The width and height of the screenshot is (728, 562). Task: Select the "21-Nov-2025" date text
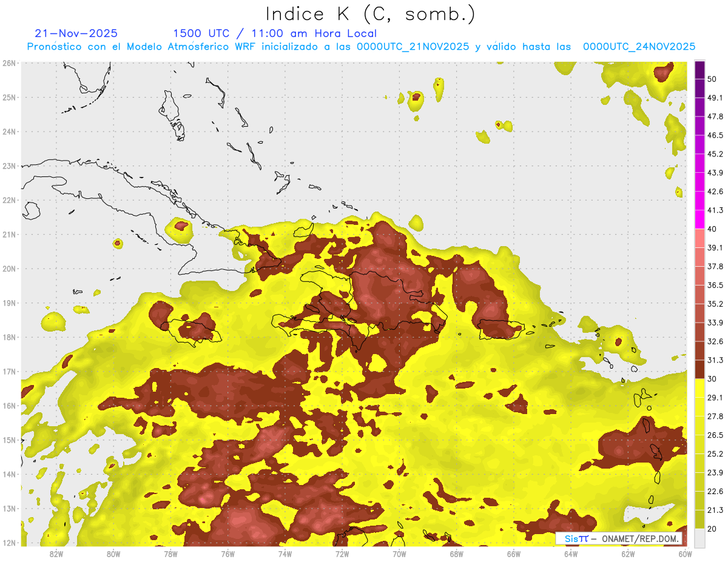[76, 33]
